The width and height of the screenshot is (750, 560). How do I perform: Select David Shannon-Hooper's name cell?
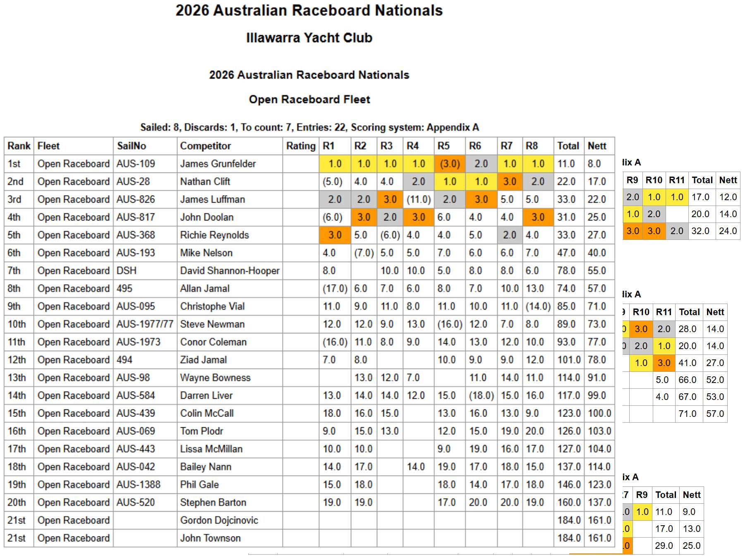pyautogui.click(x=230, y=271)
